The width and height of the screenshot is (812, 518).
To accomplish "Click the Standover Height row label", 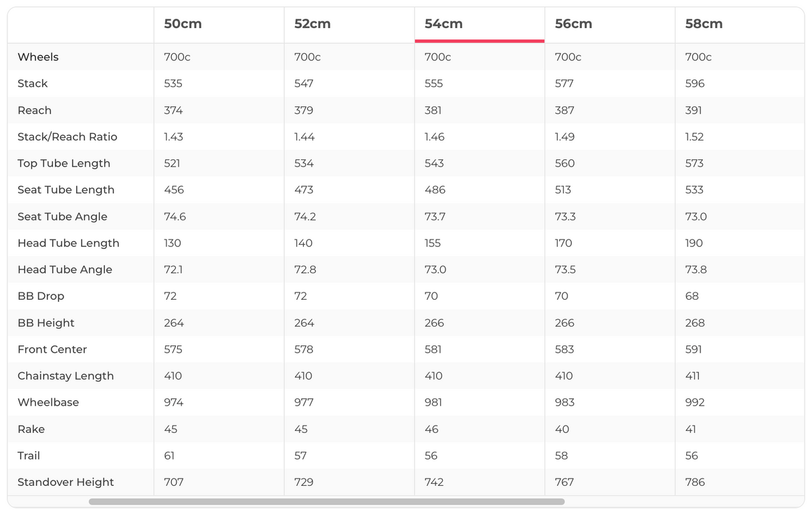I will coord(66,482).
